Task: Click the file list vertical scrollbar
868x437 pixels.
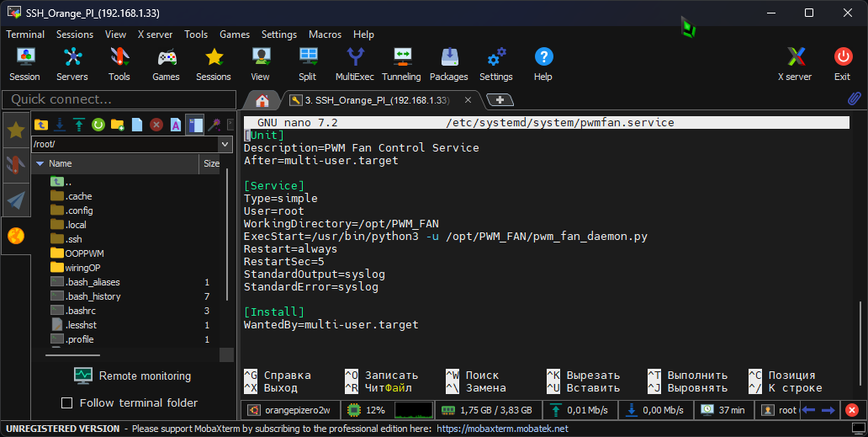Action: click(x=228, y=236)
